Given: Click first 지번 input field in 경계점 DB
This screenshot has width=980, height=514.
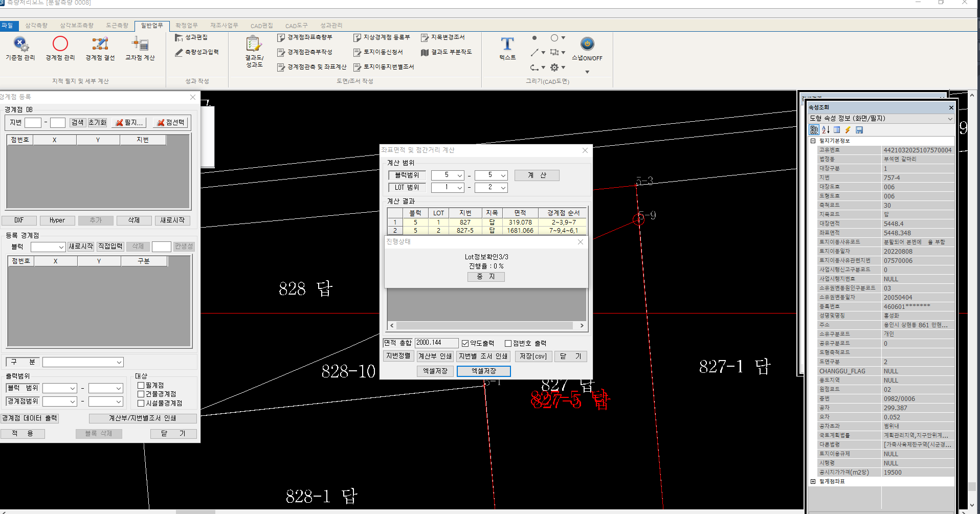Looking at the screenshot, I should [33, 123].
